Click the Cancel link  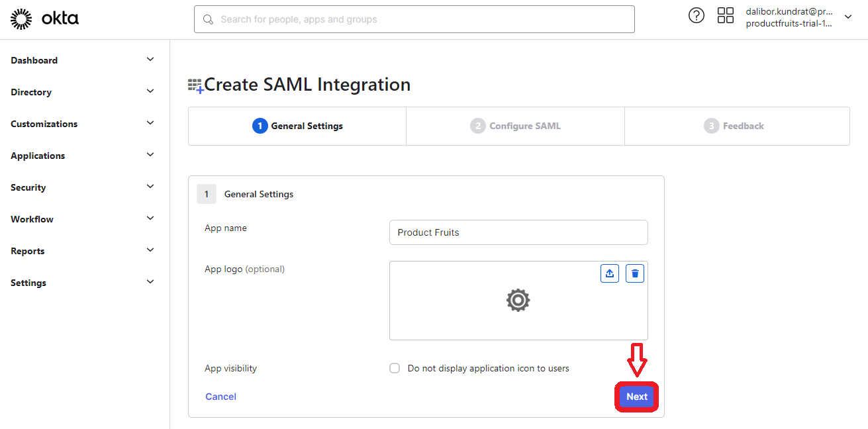coord(220,396)
